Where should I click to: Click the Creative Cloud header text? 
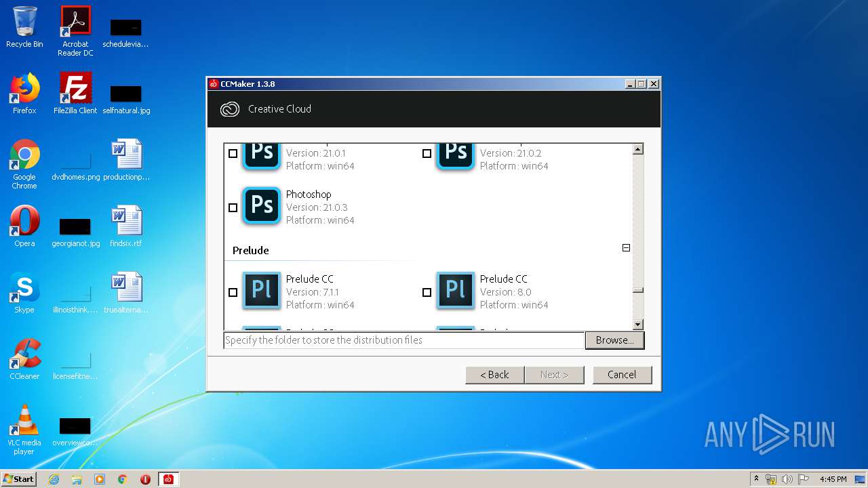[279, 109]
